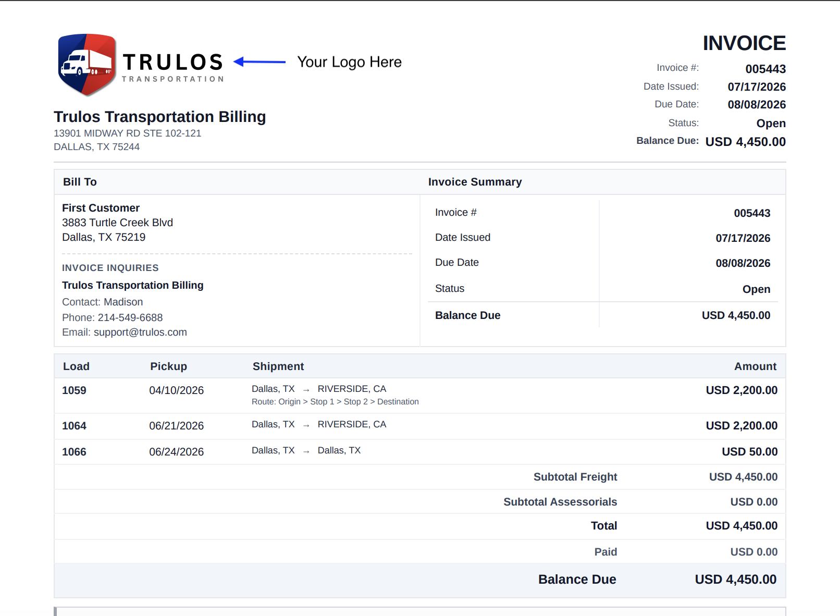This screenshot has width=840, height=616.
Task: Select the INVOICE title heading
Action: click(x=744, y=43)
